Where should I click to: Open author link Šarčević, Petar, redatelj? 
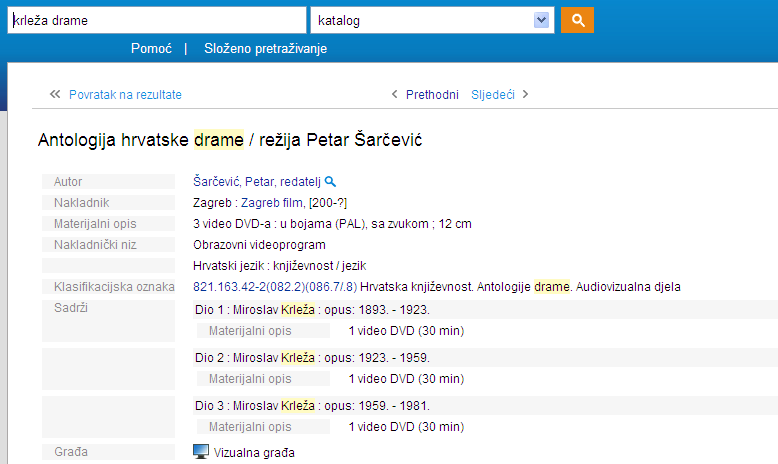pyautogui.click(x=257, y=182)
